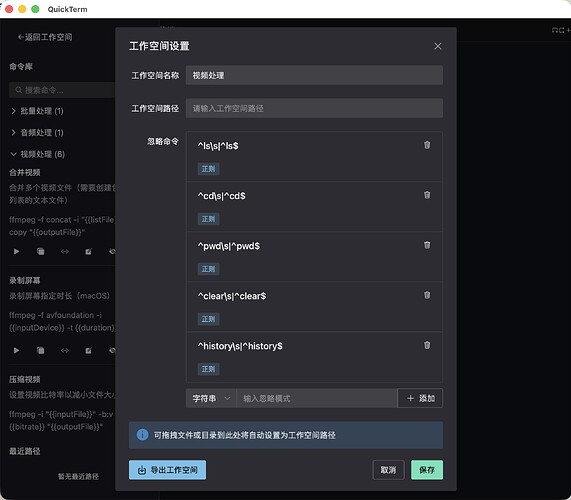Delete the ^ls ignore rule

pyautogui.click(x=427, y=145)
